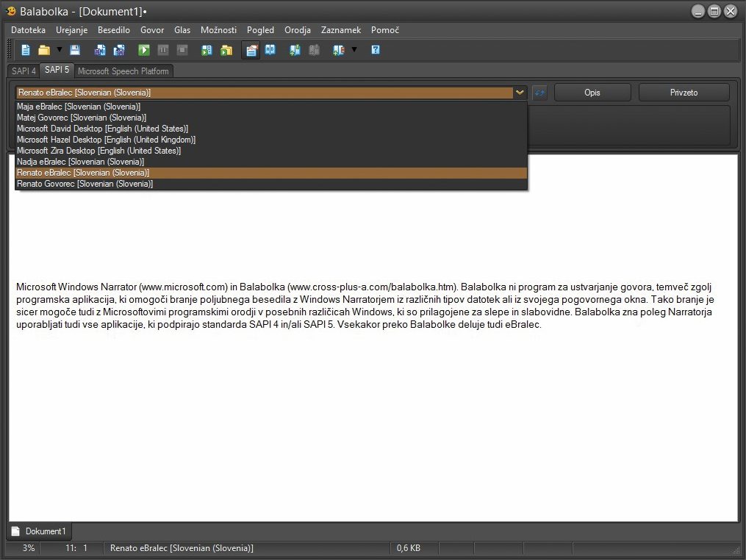
Task: Click the voice combo box showing Renato eBralec
Action: (271, 93)
